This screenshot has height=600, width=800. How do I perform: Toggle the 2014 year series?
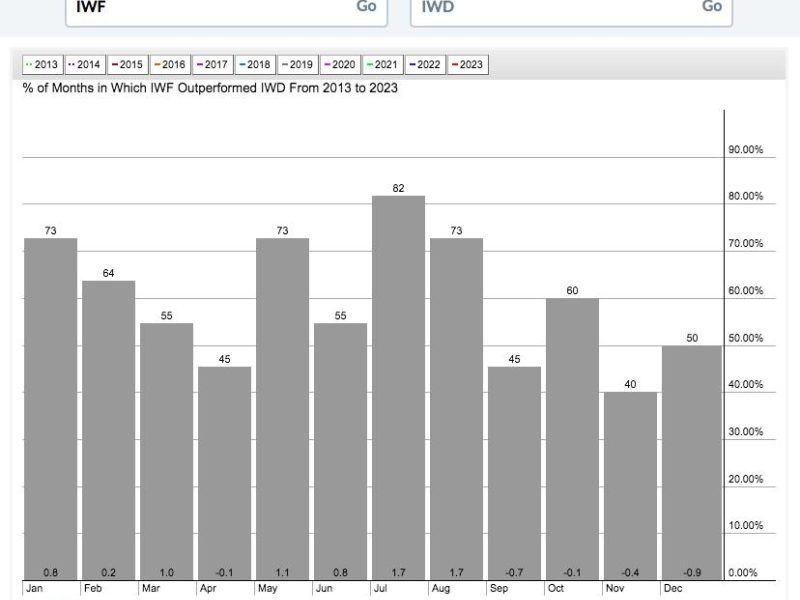coord(85,65)
